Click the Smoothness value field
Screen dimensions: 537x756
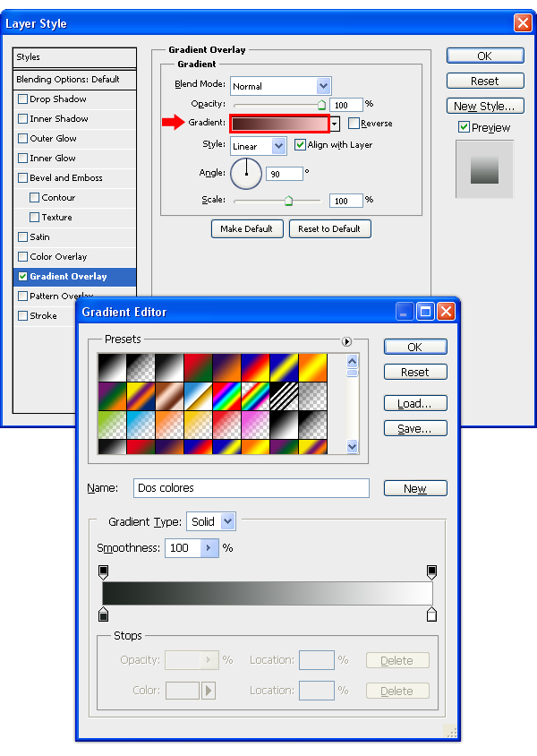[x=183, y=548]
